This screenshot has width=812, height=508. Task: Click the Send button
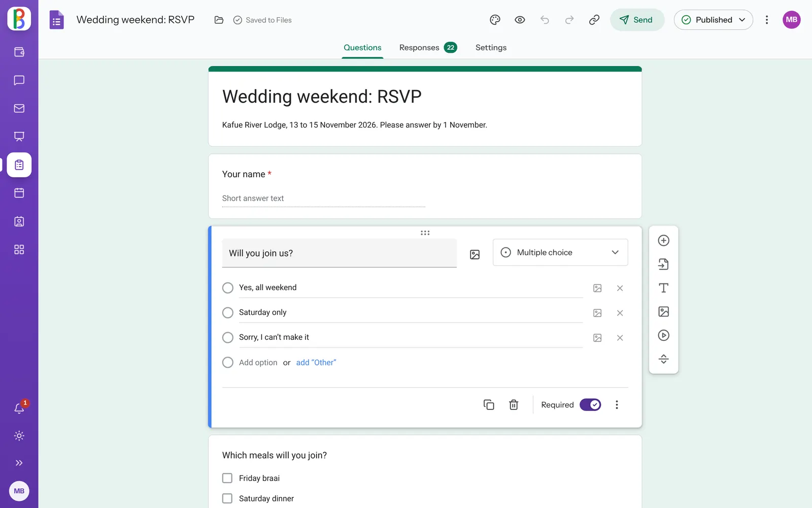point(637,20)
